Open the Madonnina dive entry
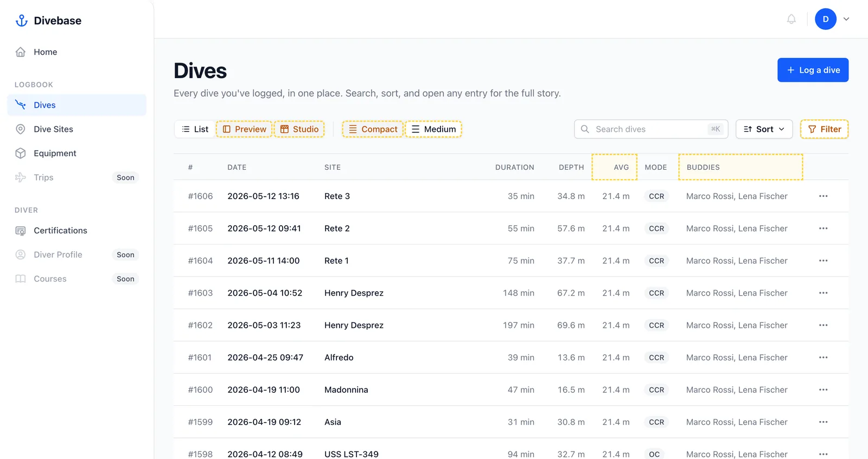868x459 pixels. (346, 390)
